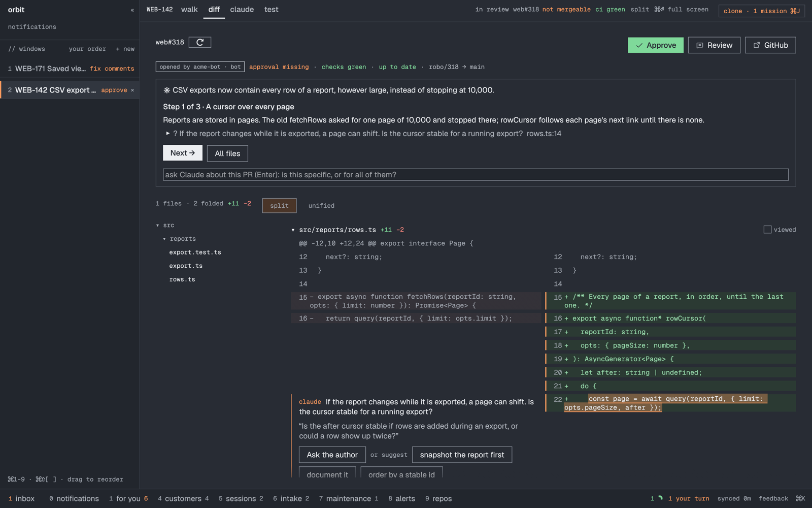812x508 pixels.
Task: Switch diff to split view
Action: point(279,206)
